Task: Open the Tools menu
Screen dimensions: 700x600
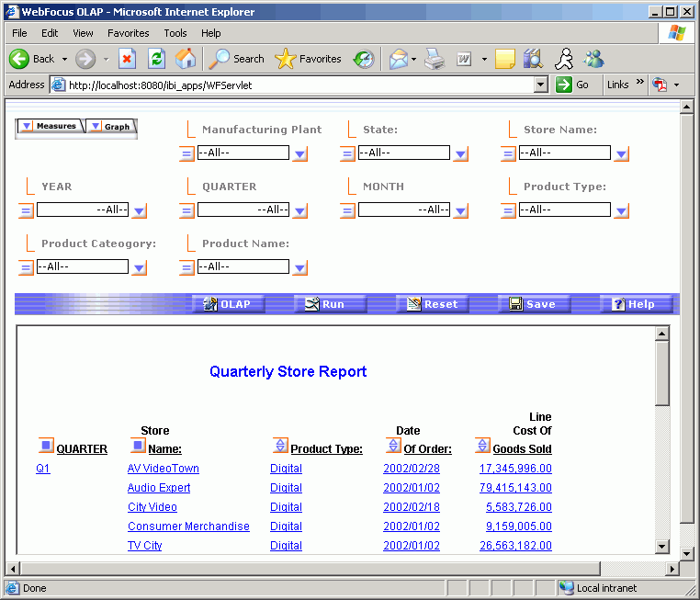Action: (175, 33)
